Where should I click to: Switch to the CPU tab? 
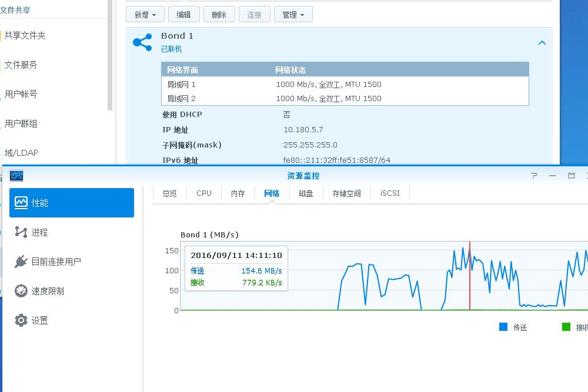(203, 193)
